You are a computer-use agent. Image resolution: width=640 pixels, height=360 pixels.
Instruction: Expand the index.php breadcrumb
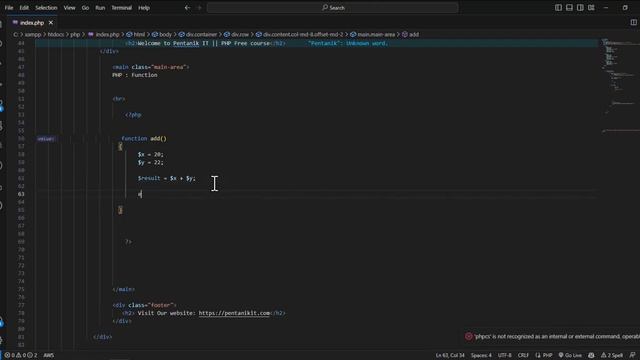click(x=104, y=34)
